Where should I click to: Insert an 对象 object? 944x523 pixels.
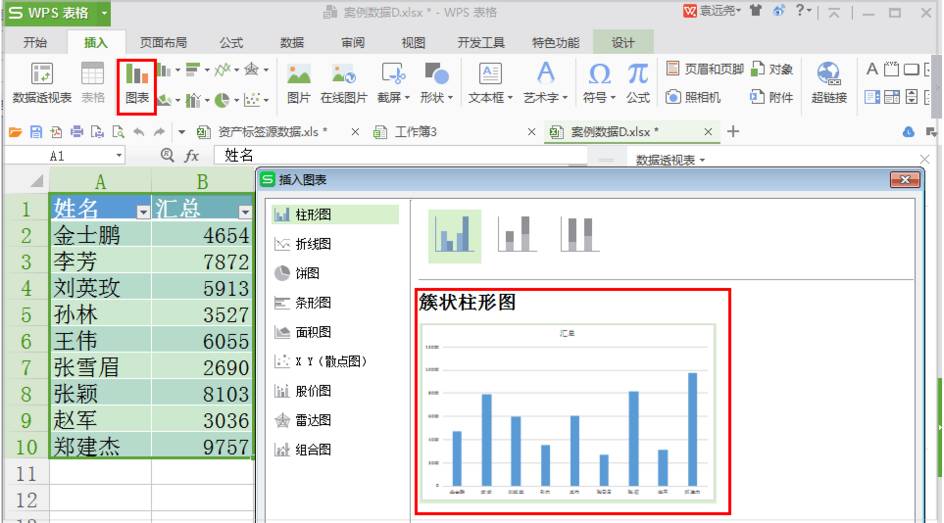point(772,69)
